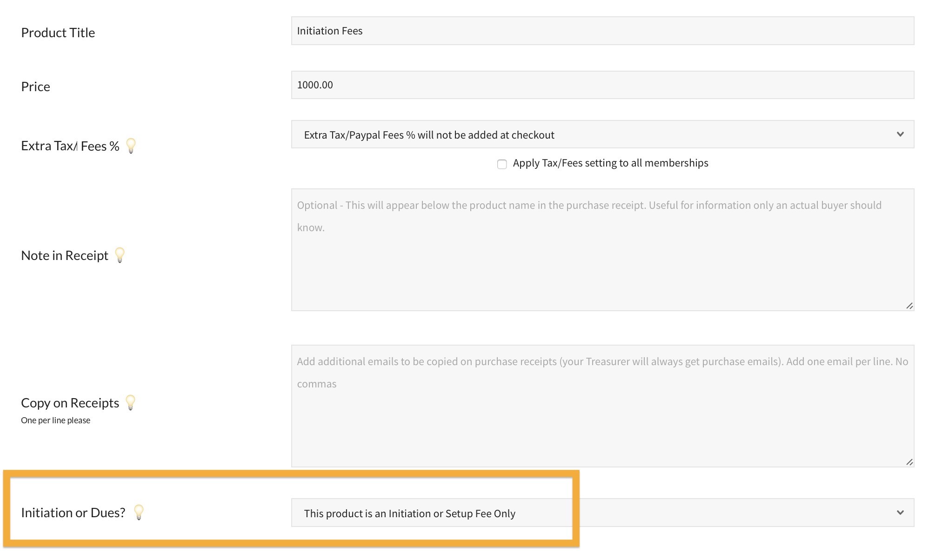Enable Apply Tax/Fees setting to all memberships
949x560 pixels.
pos(502,164)
